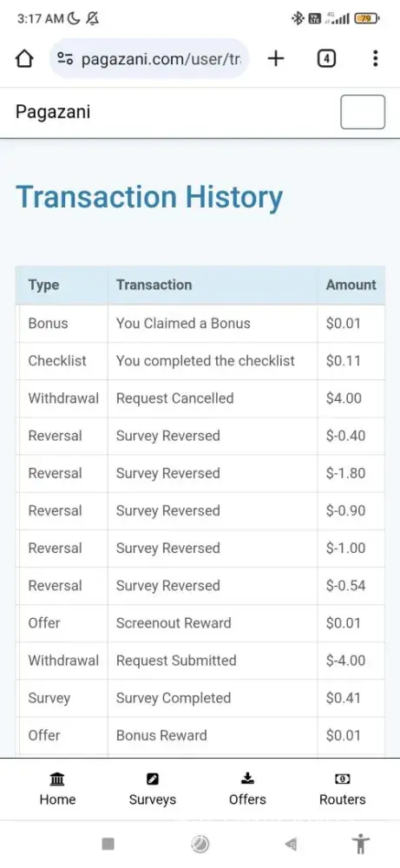The width and height of the screenshot is (400, 868).
Task: Click the Pagazani brand link
Action: [x=53, y=112]
